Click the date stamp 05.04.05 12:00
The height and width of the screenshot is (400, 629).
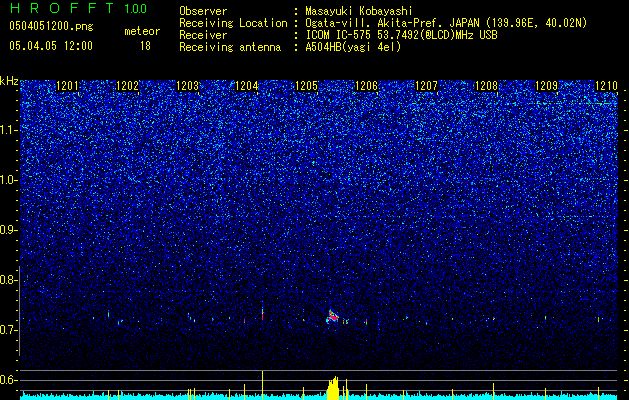[51, 45]
